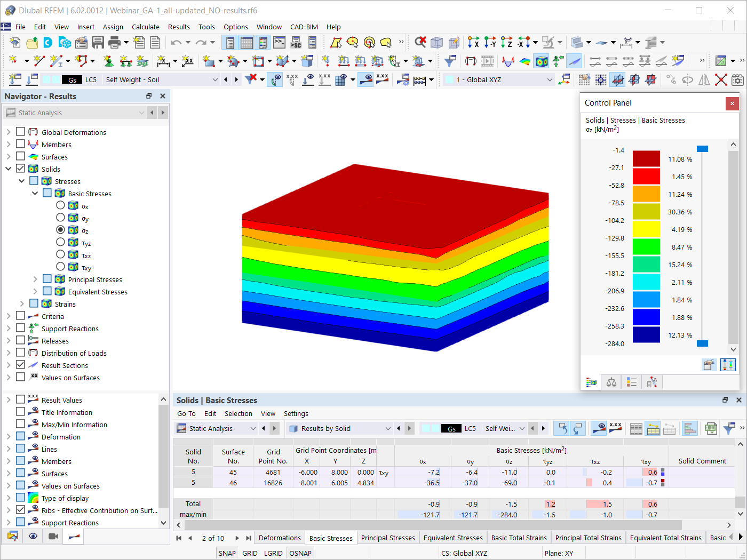Viewport: 747px width, 560px height.
Task: Click the new line tool icon
Action: (x=39, y=61)
